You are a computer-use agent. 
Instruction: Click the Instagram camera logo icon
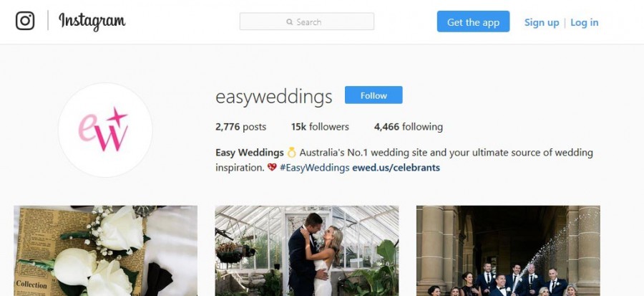point(25,21)
